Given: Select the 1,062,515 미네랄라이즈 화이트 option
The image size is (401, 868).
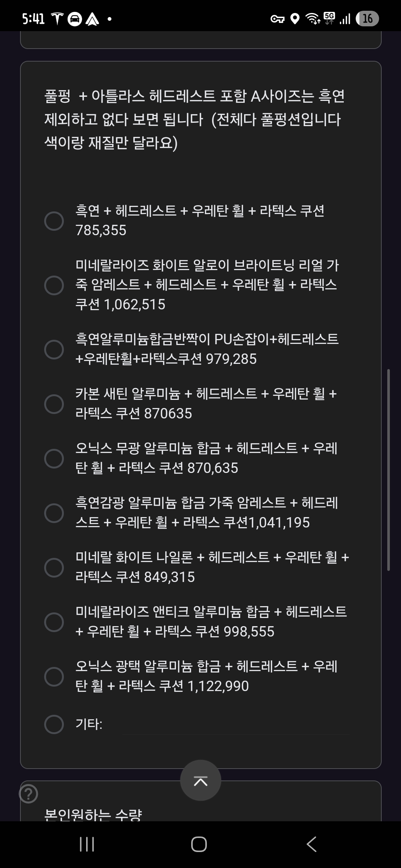Looking at the screenshot, I should pyautogui.click(x=54, y=285).
